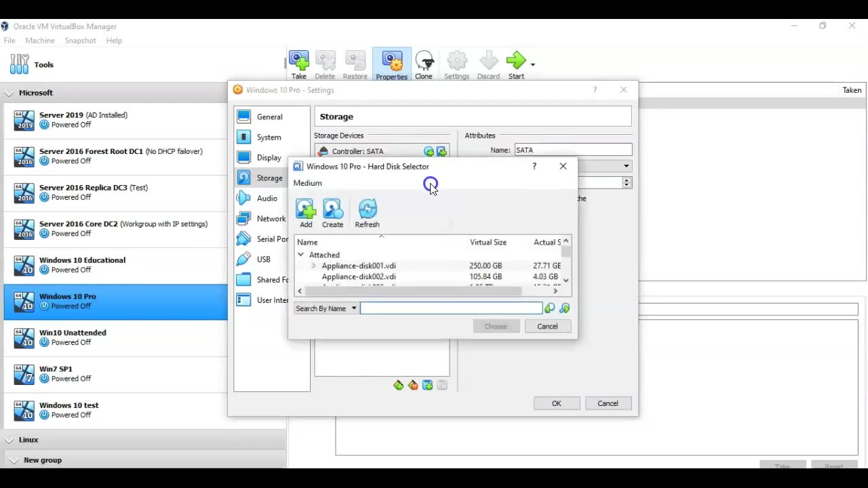Viewport: 868px width, 488px height.
Task: Expand Appliance-disk001.vdi tree row
Action: tap(313, 266)
